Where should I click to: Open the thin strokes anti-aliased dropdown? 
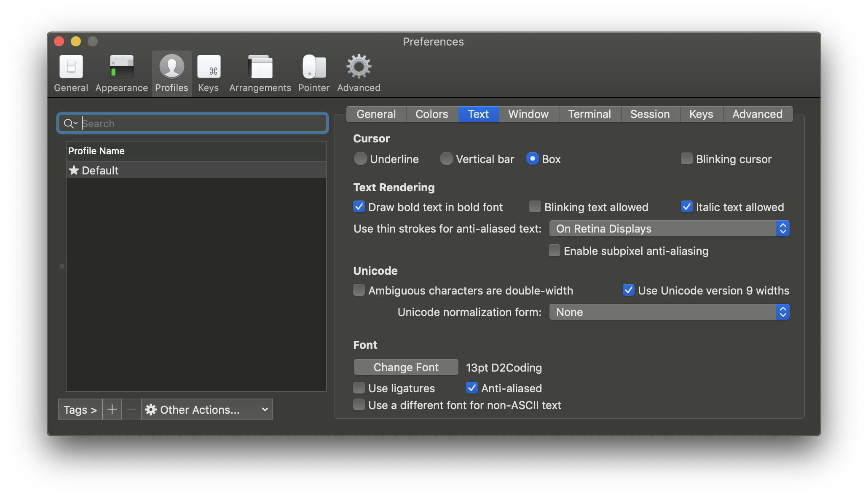pyautogui.click(x=669, y=229)
